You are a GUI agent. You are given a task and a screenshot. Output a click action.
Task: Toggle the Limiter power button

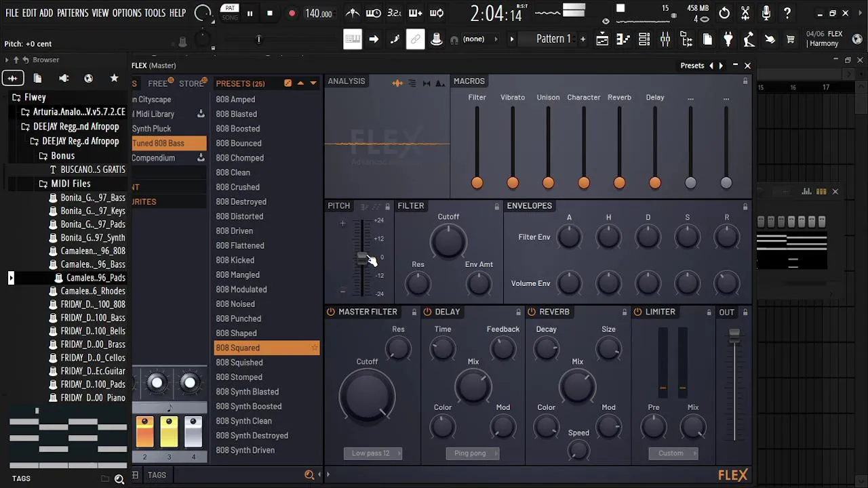pos(638,312)
